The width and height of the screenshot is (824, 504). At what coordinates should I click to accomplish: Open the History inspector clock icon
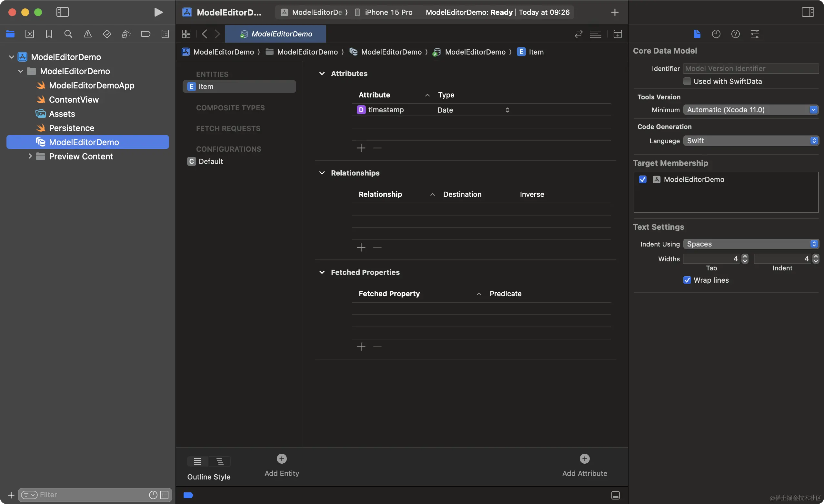point(716,34)
